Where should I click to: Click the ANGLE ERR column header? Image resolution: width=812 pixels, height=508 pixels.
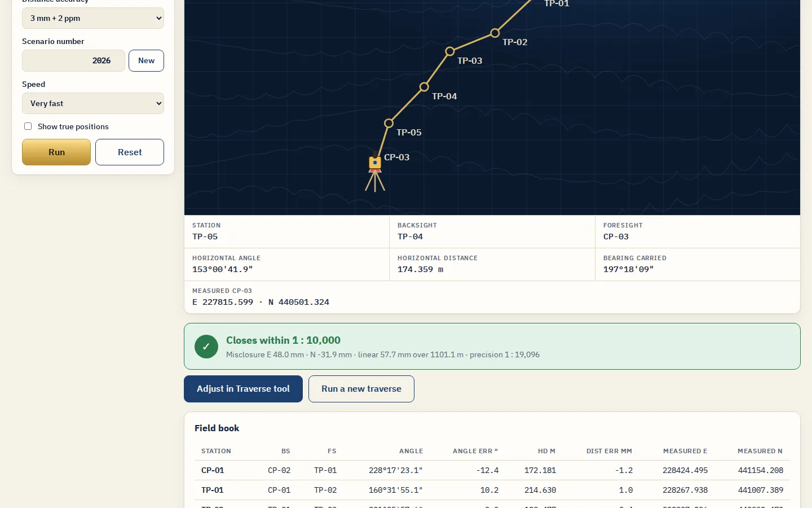pos(475,451)
